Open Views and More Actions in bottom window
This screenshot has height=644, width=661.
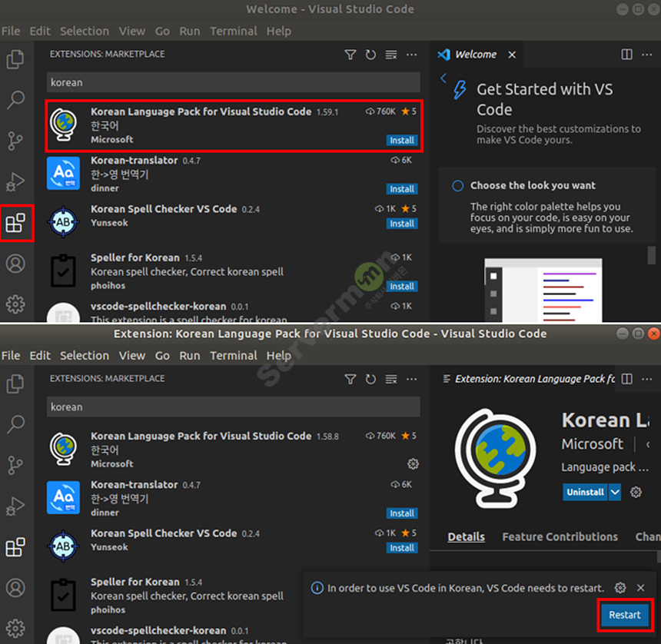coord(411,379)
